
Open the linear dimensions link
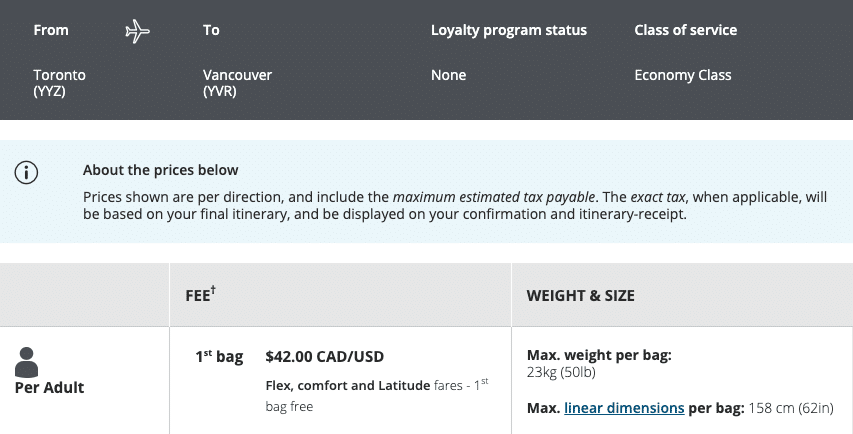[624, 408]
